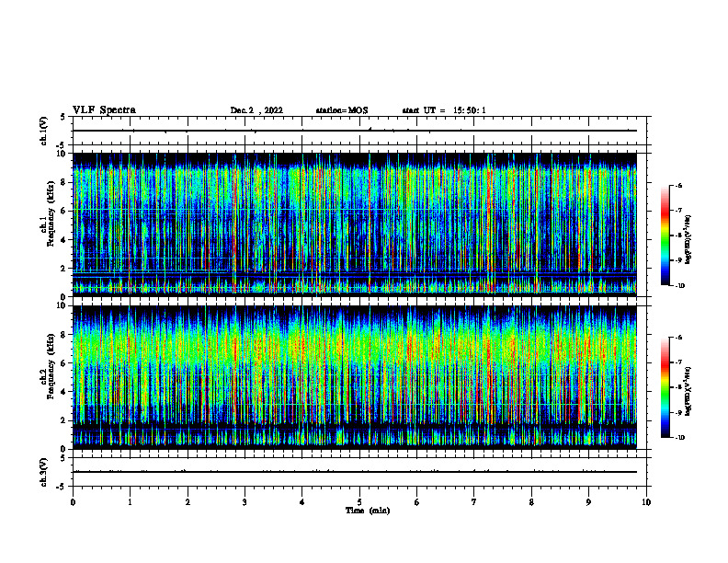Screen dimensions: 728x563
Task: Click the "1" tick on time axis
Action: click(x=130, y=502)
